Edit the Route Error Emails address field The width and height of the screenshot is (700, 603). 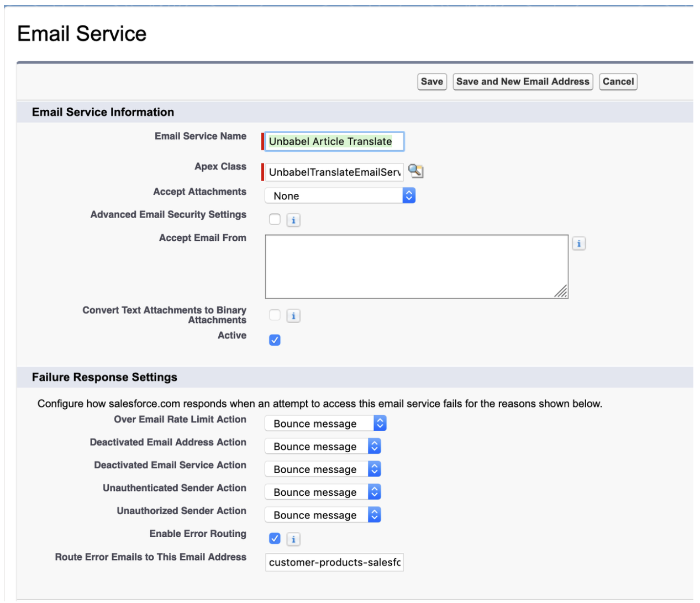(335, 562)
